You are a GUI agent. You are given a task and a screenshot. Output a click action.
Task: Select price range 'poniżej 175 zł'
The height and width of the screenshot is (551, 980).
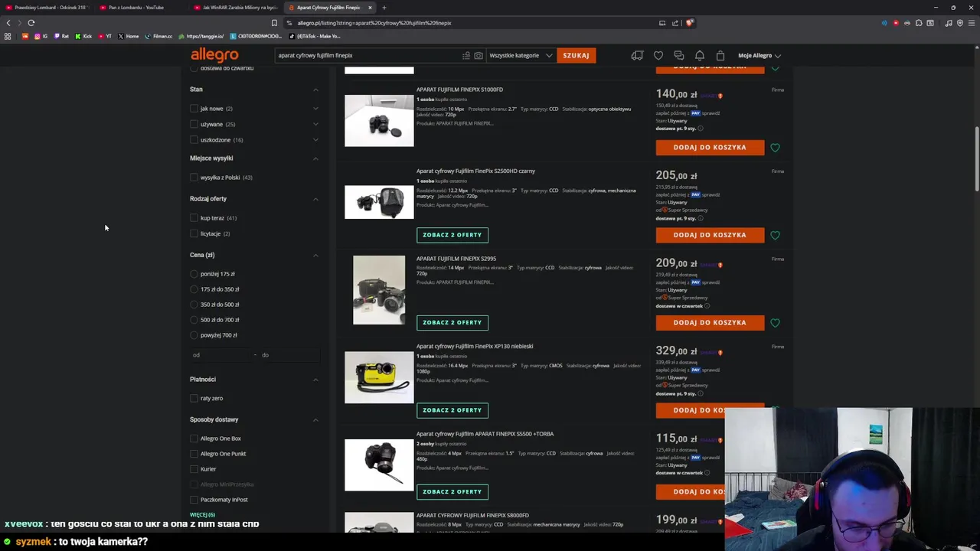click(x=194, y=274)
